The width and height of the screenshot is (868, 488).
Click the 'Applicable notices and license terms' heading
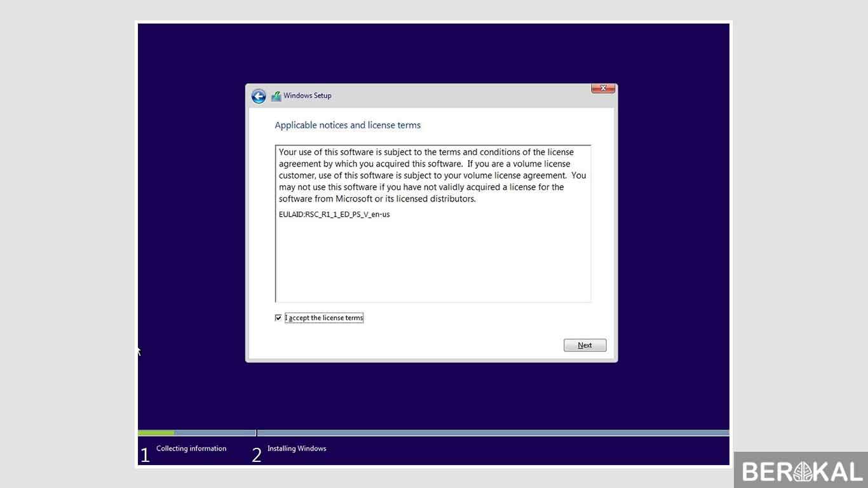tap(348, 125)
